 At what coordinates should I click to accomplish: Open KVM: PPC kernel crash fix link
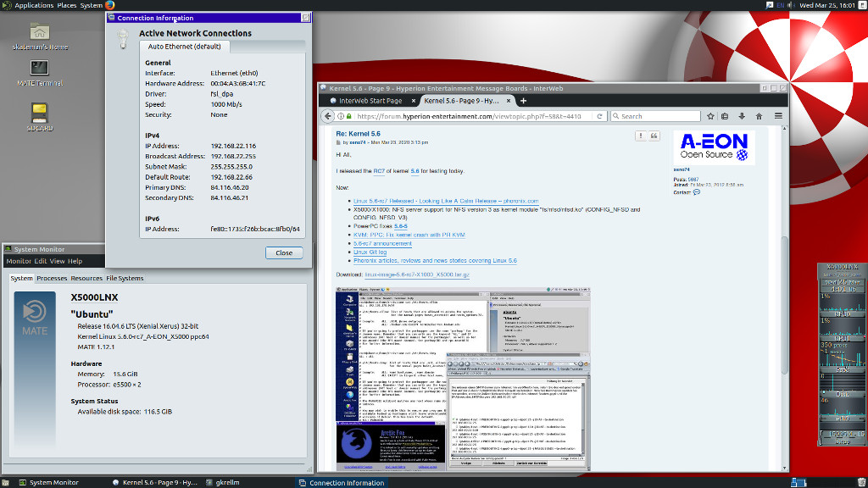click(x=409, y=235)
